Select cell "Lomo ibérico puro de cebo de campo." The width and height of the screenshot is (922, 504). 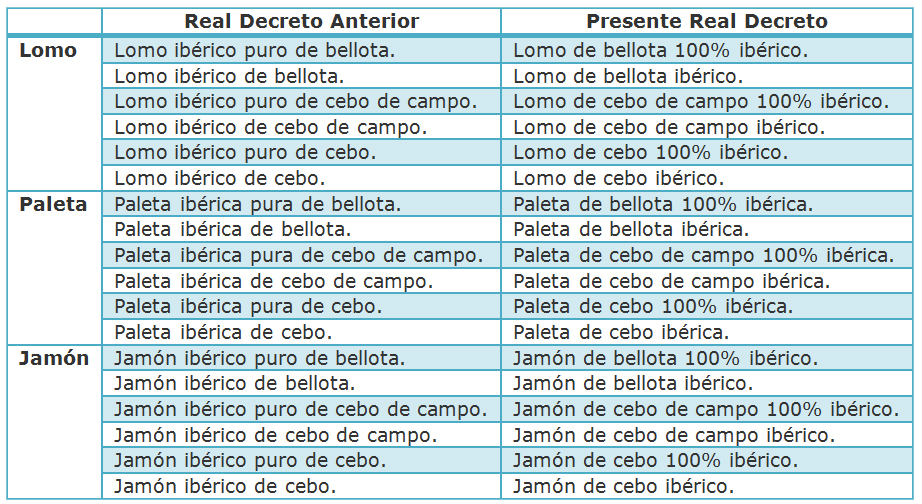point(296,101)
